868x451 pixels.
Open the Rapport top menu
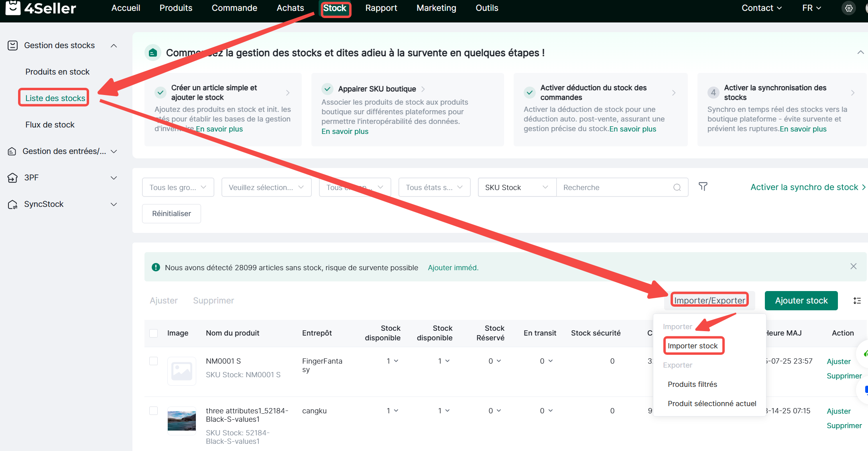click(381, 8)
